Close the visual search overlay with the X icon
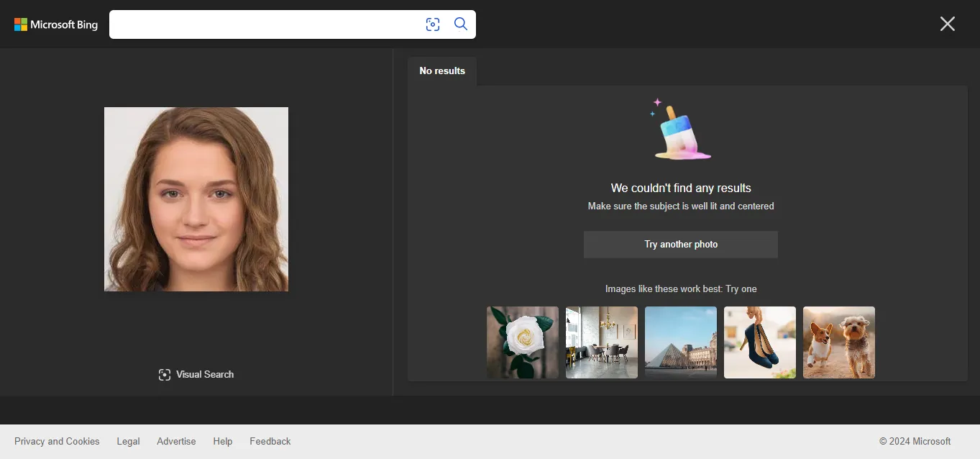 pos(947,24)
